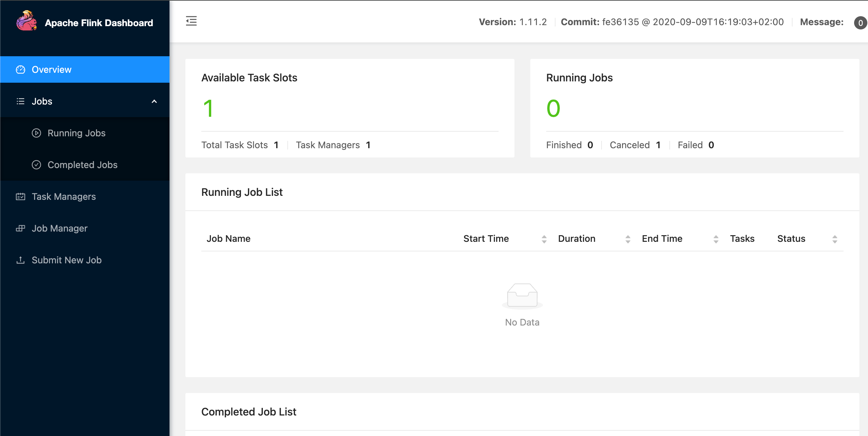Viewport: 868px width, 436px height.
Task: Sort running jobs by Status arrows
Action: [x=835, y=239]
